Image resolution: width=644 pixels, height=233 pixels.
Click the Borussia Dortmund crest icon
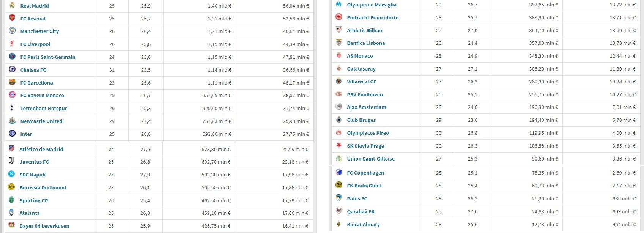pos(11,187)
